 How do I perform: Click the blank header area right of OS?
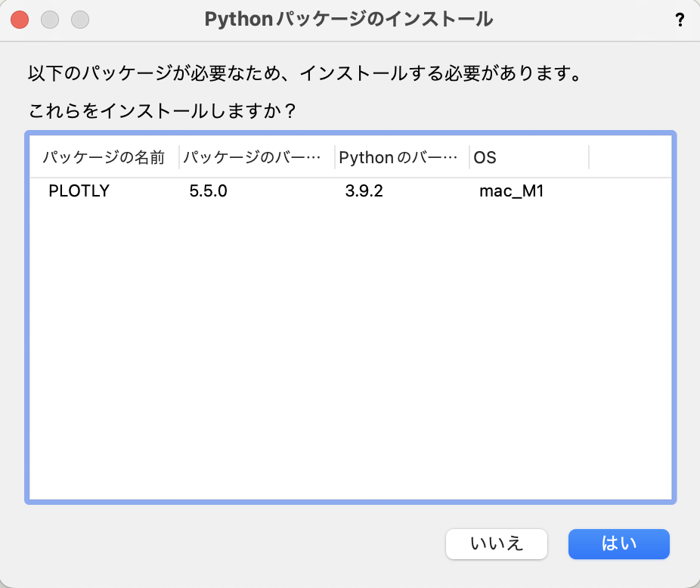point(629,158)
